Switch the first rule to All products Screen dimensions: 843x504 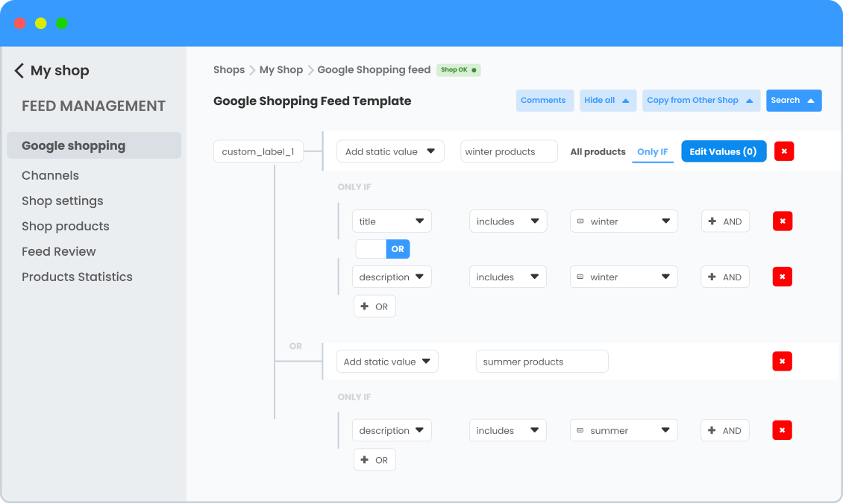point(598,151)
